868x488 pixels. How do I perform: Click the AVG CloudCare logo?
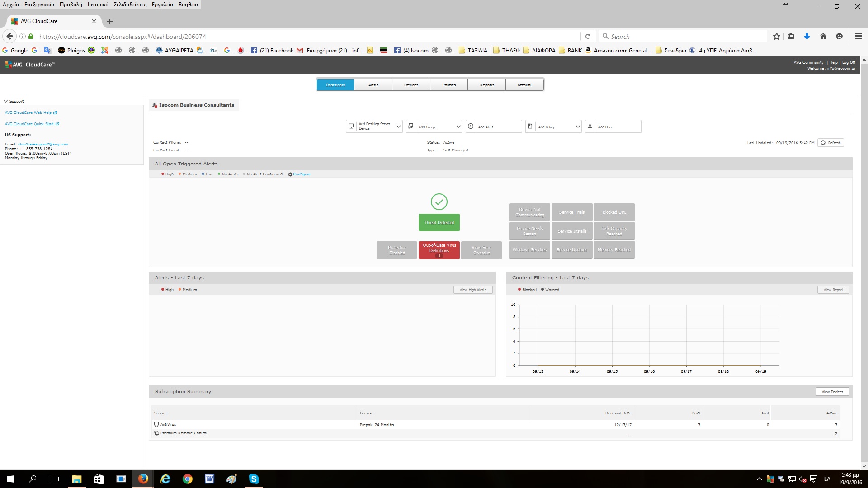[x=30, y=65]
